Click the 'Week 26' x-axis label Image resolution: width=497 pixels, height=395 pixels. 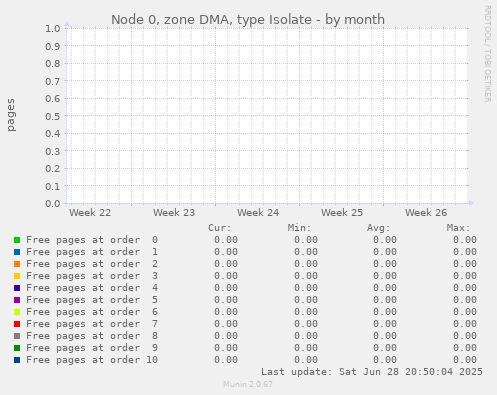[x=426, y=213]
